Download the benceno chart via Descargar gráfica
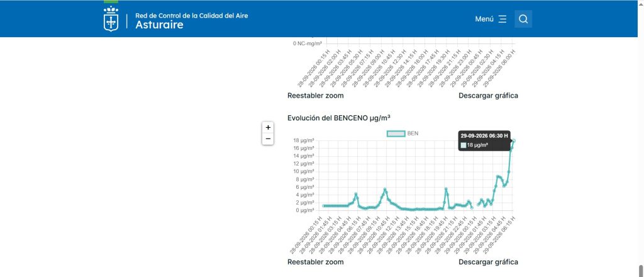 (x=488, y=262)
